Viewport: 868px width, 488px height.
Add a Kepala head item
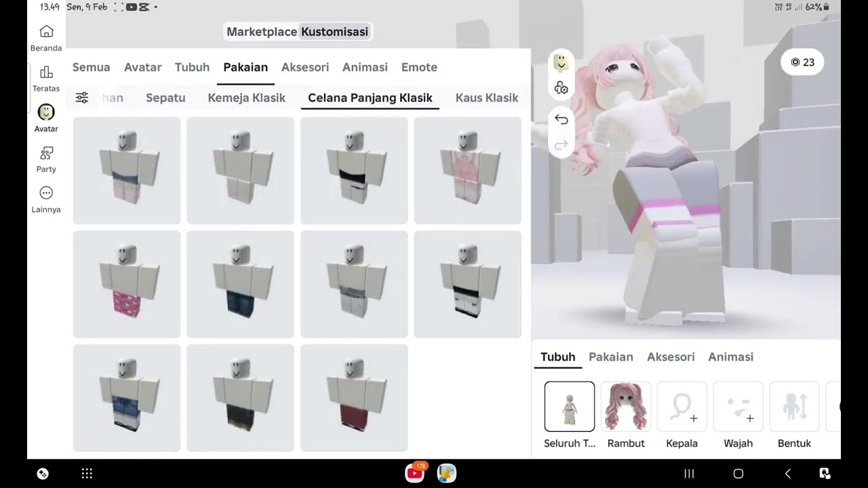point(682,407)
